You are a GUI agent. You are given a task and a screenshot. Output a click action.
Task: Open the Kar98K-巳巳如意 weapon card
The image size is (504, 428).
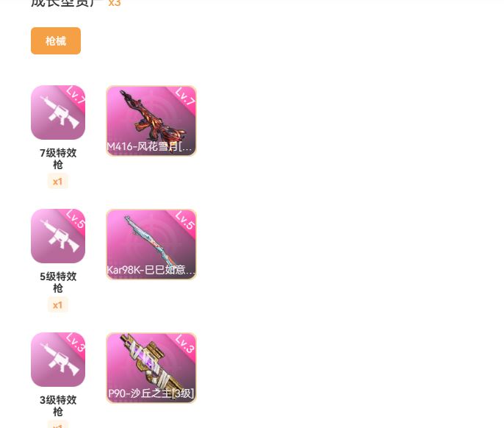[151, 244]
